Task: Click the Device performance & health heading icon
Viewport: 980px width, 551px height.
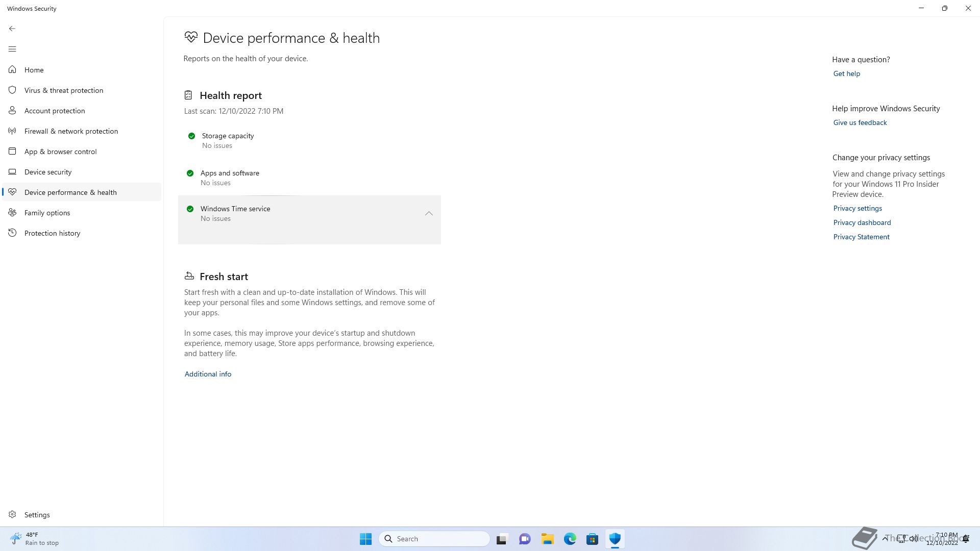Action: tap(191, 37)
